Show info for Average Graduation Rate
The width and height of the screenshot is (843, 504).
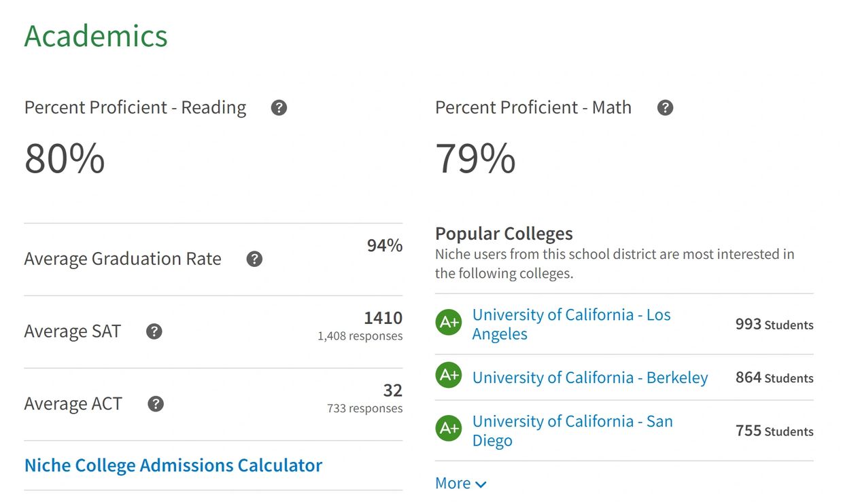coord(254,259)
